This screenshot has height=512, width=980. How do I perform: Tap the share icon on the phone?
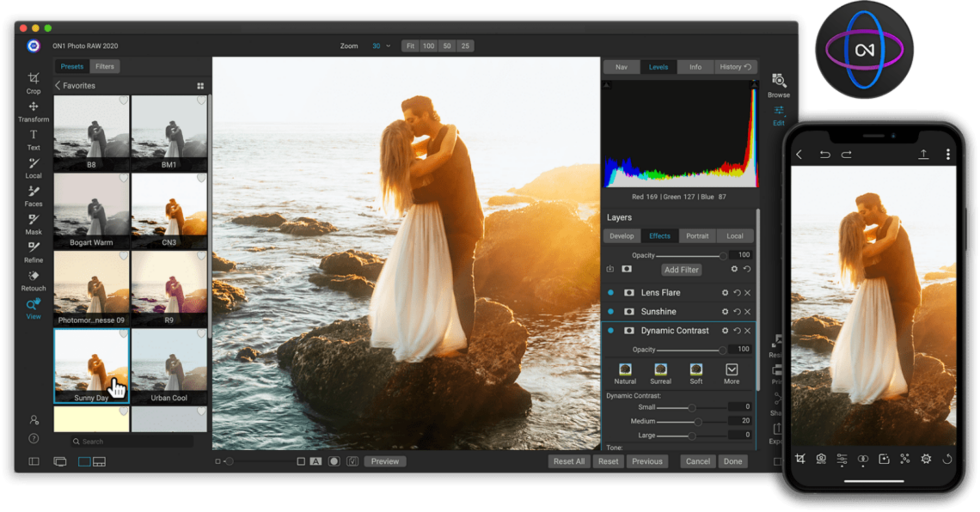point(924,154)
